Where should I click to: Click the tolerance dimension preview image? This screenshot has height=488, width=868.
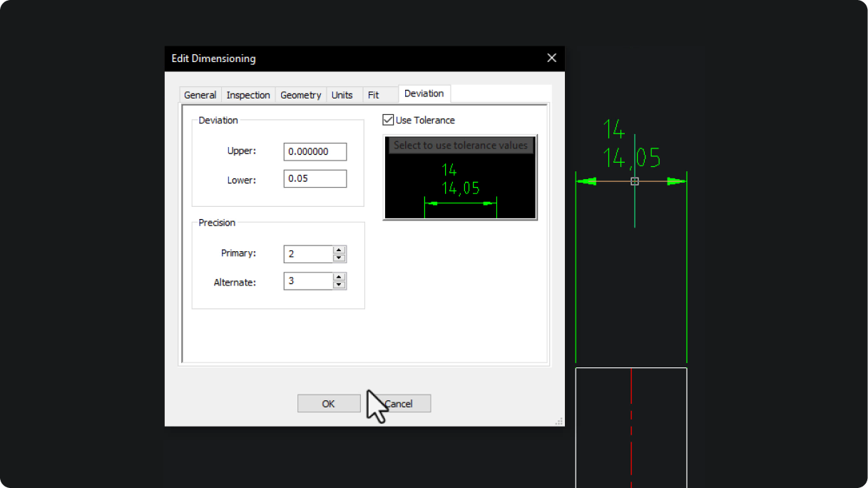click(460, 177)
